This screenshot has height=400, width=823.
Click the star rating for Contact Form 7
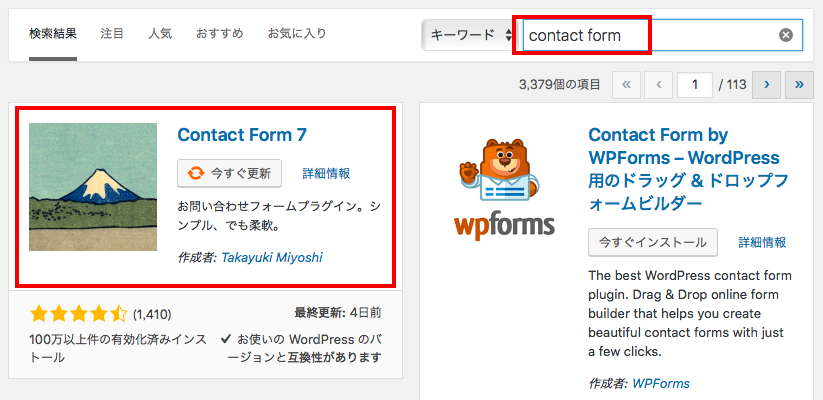(x=78, y=314)
